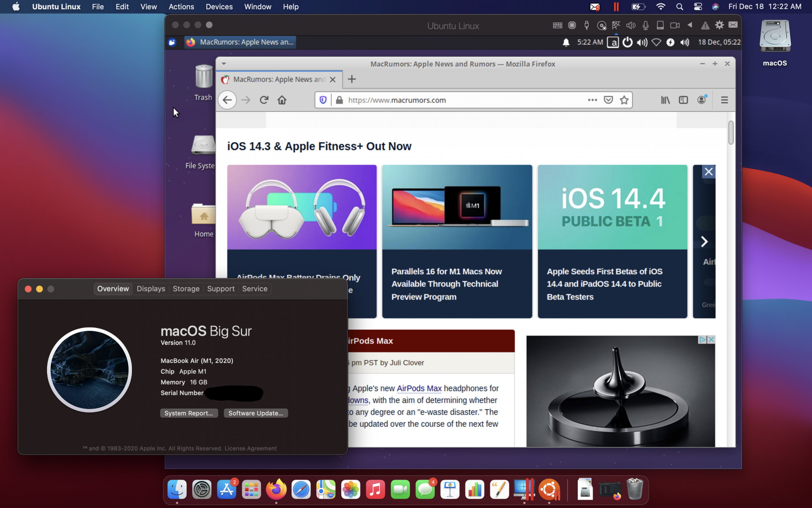Collapse the Parallels toolbar icons with the left arrow

[690, 25]
